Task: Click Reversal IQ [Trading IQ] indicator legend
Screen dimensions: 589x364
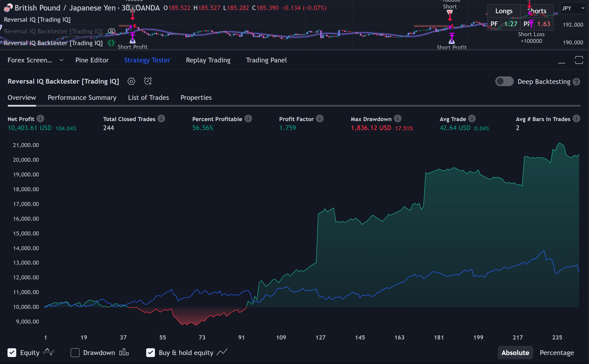Action: click(37, 19)
